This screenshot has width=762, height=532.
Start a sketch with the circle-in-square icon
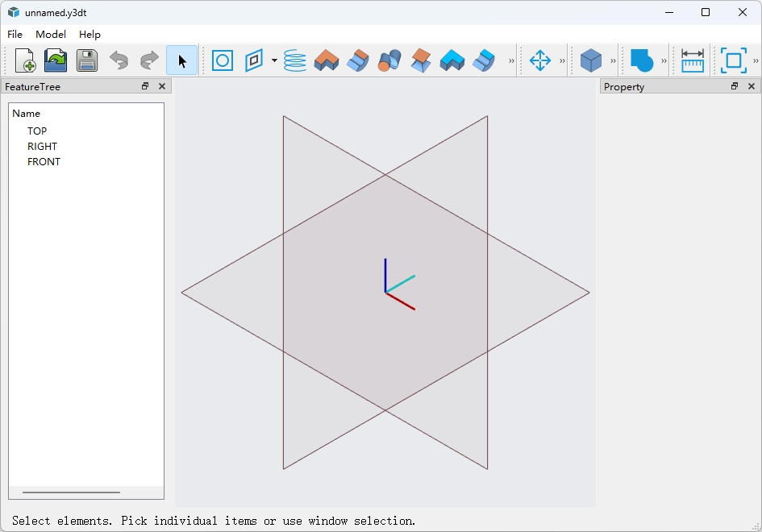click(x=223, y=60)
